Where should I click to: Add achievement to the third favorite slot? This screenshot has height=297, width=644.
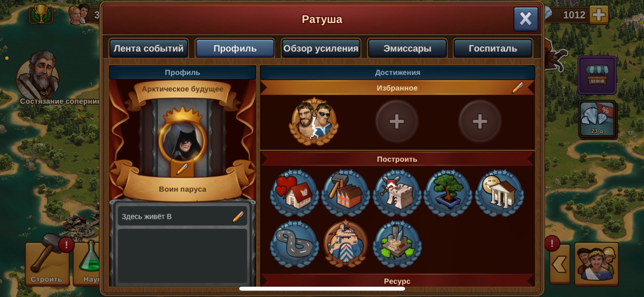(x=480, y=121)
